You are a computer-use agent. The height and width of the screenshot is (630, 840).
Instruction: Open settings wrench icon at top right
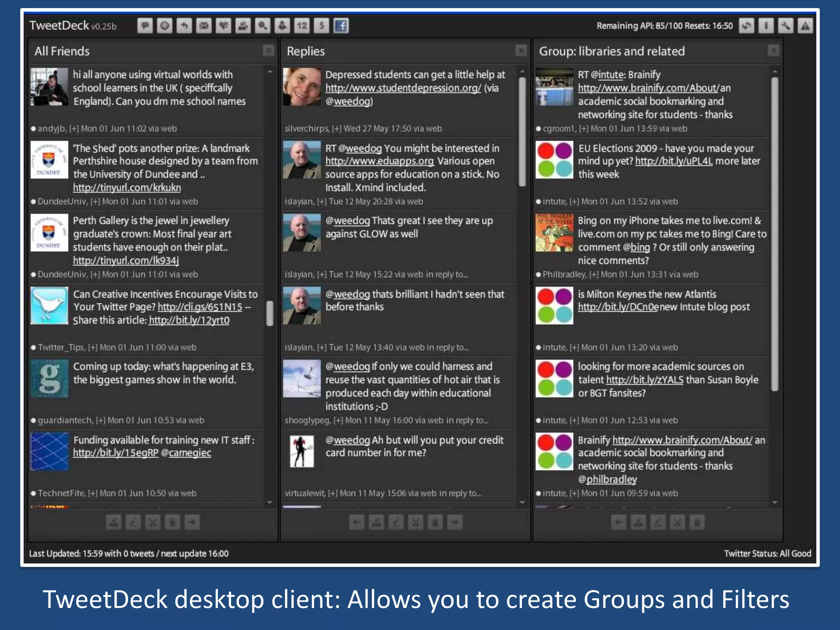point(785,26)
